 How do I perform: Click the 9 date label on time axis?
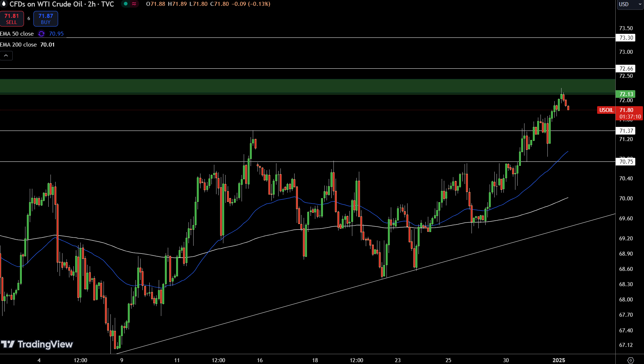click(x=122, y=360)
